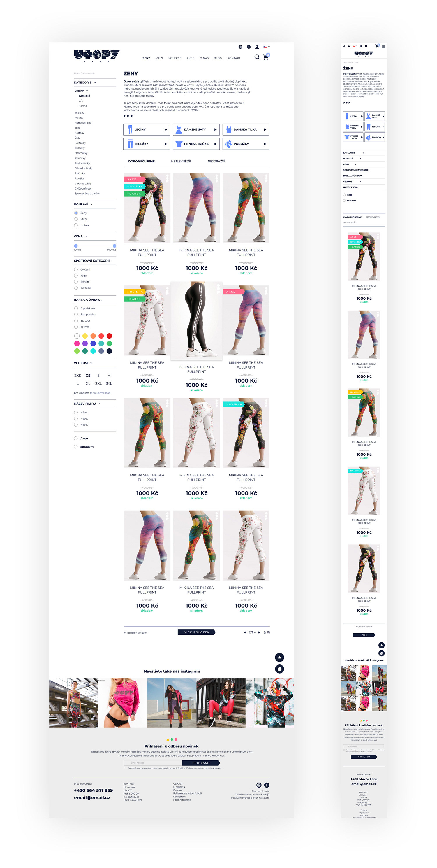Image resolution: width=437 pixels, height=868 pixels.
Task: Switch to the NEJLEVNĚJŠÍ sorting tab
Action: click(x=181, y=162)
